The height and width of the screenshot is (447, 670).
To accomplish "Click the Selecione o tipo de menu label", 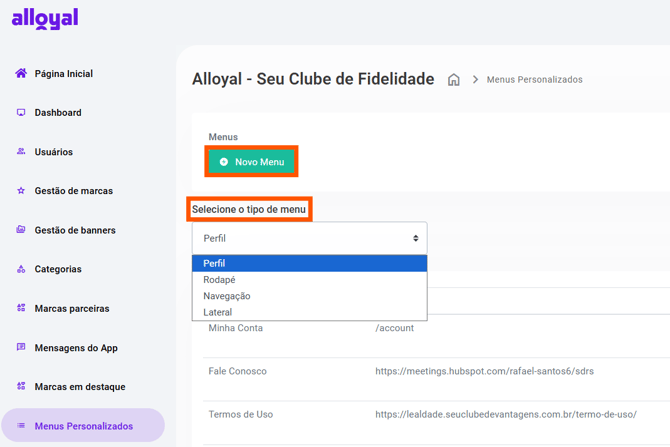I will pyautogui.click(x=249, y=209).
